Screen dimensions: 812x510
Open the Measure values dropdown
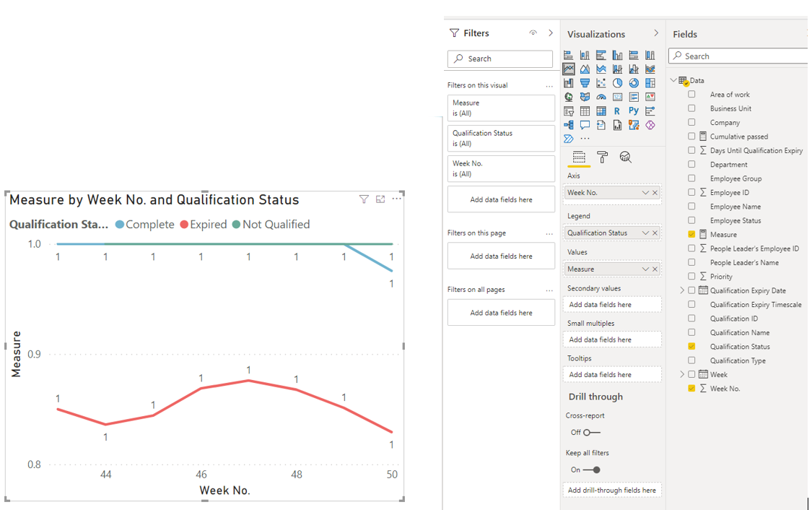click(645, 269)
